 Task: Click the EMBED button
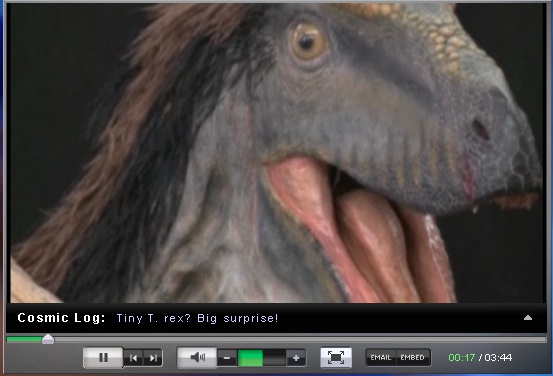(x=413, y=358)
